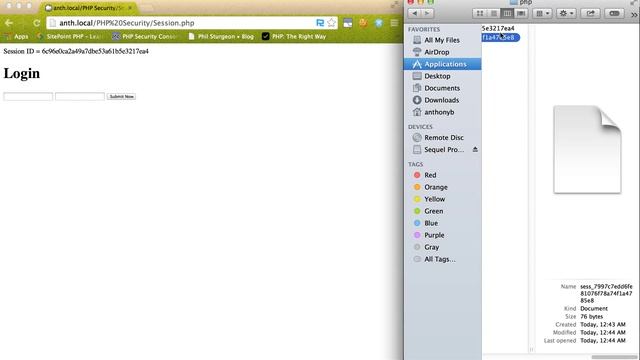Click the Finder edit tags button
Image resolution: width=640 pixels, height=360 pixels.
pos(614,13)
